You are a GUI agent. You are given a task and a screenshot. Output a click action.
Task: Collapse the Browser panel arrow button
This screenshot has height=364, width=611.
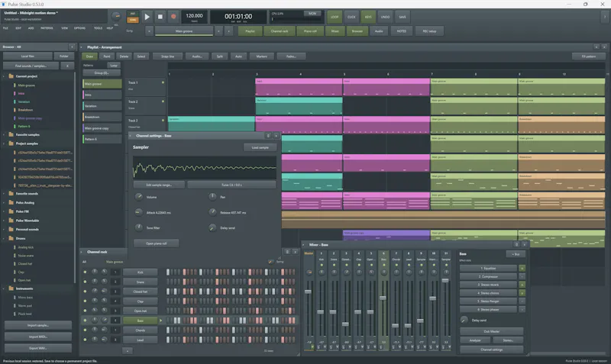pyautogui.click(x=72, y=47)
